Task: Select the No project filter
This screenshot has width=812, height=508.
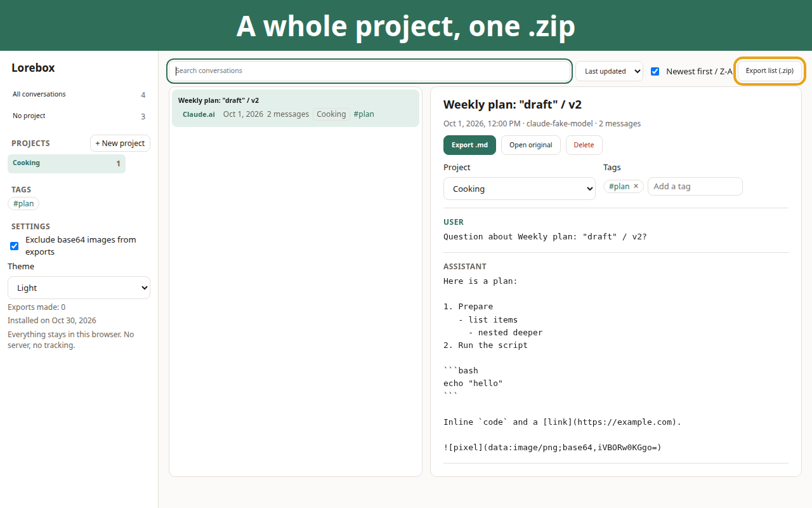Action: 79,116
